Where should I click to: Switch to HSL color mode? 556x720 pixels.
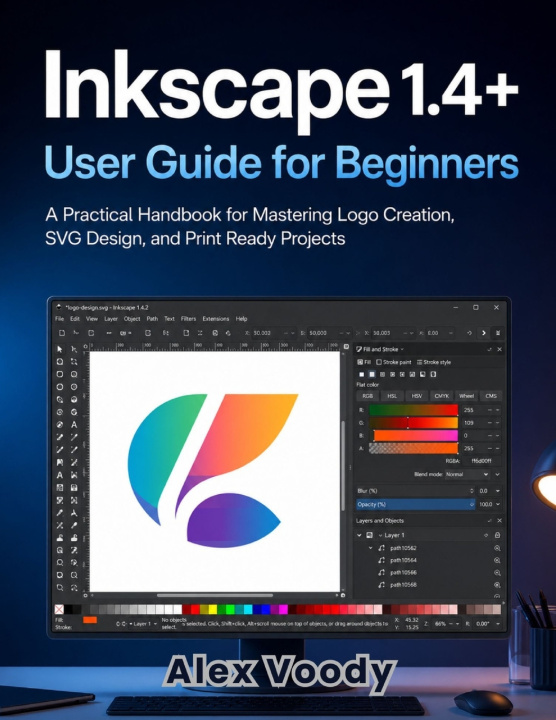392,396
